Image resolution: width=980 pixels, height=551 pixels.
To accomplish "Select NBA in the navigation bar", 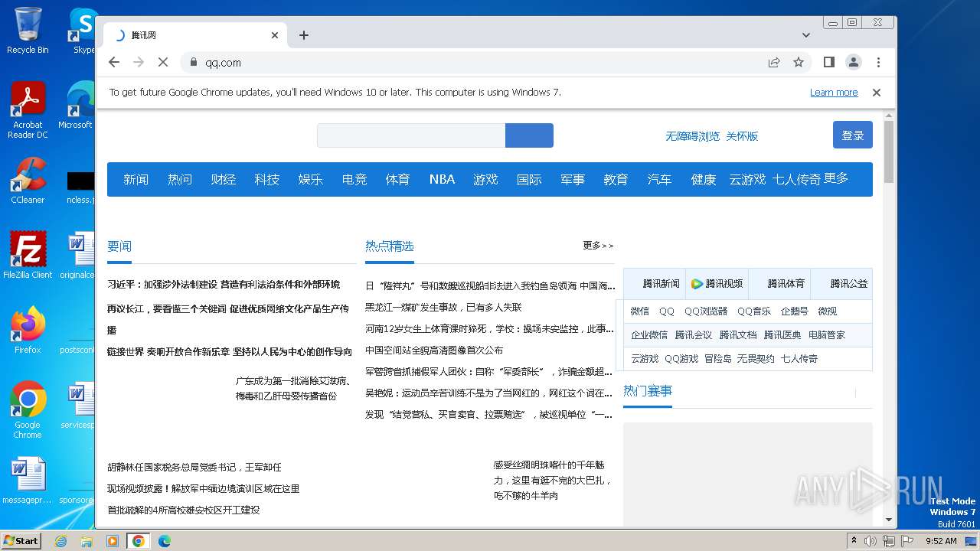I will pyautogui.click(x=442, y=179).
